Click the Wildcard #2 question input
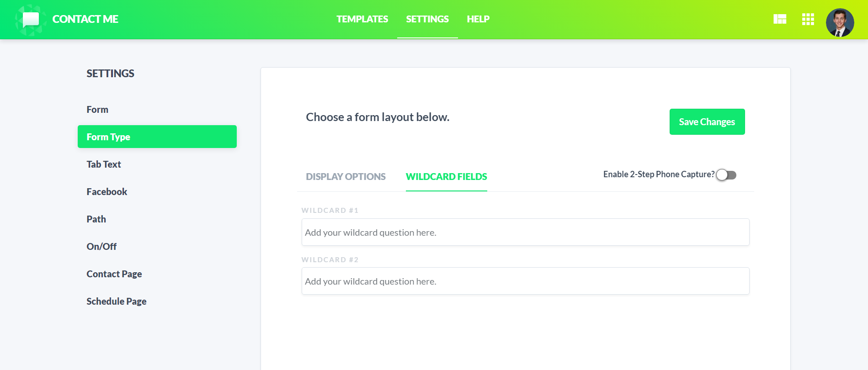The image size is (868, 370). click(526, 281)
